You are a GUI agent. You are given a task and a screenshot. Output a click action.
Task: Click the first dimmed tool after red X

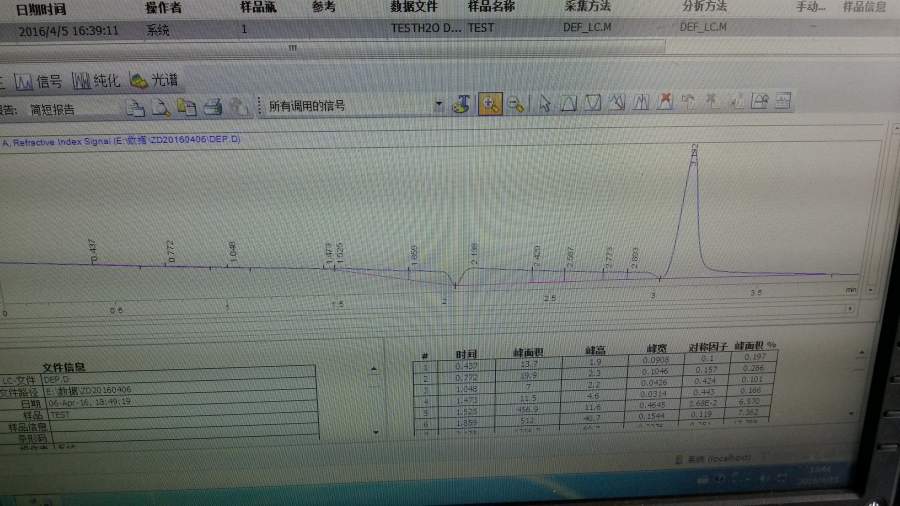coord(688,102)
